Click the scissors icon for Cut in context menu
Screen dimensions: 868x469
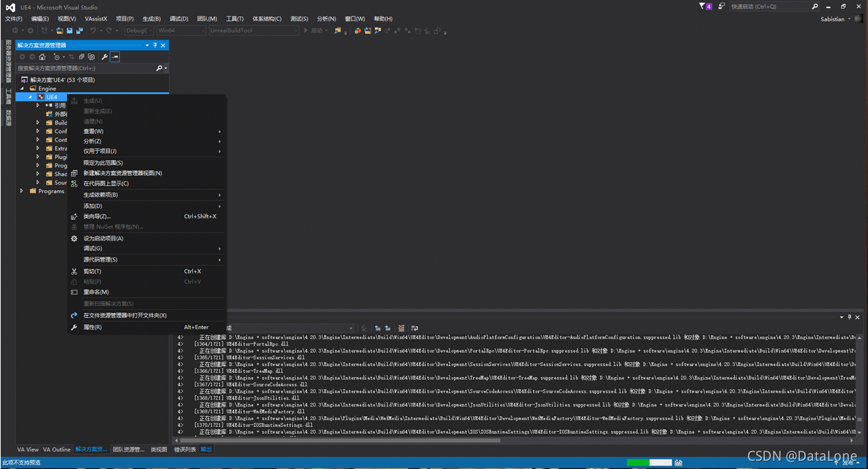(x=74, y=271)
